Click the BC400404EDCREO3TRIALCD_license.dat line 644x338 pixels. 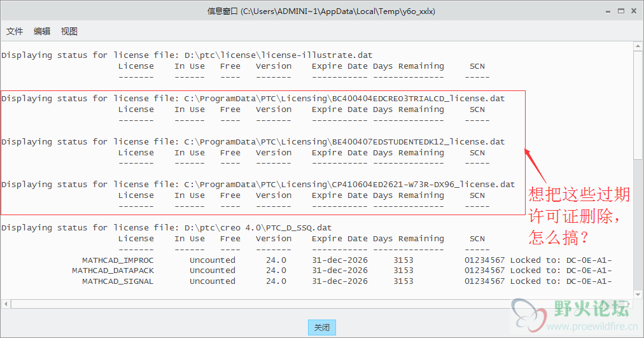coord(253,99)
